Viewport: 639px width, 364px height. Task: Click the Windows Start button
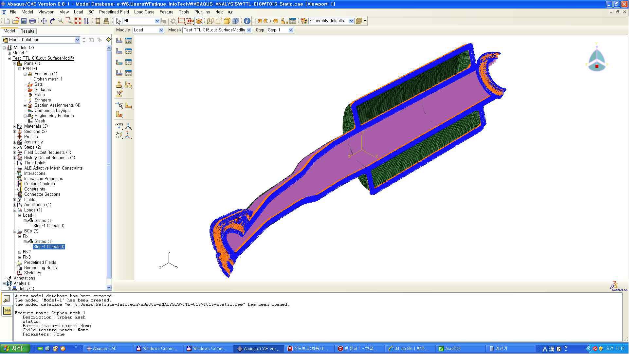click(15, 349)
